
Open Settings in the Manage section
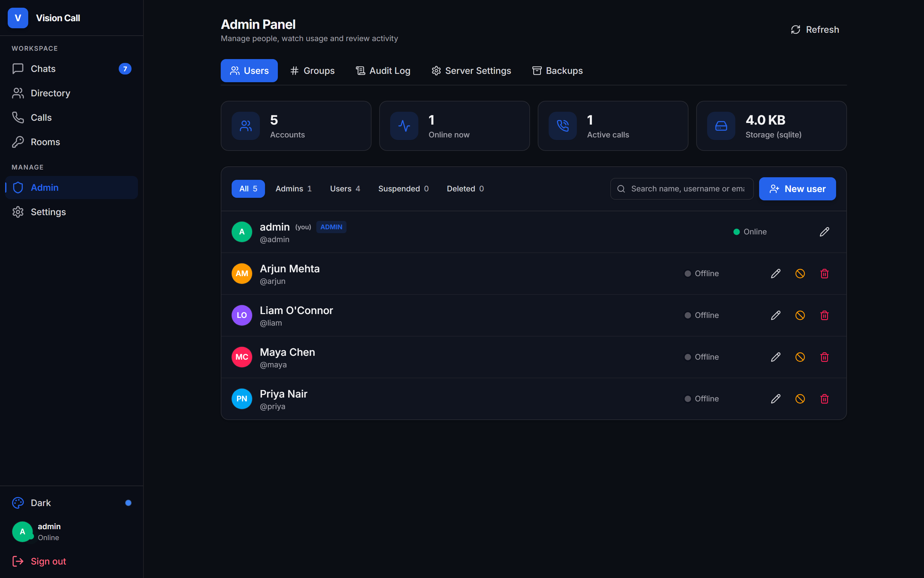72,212
